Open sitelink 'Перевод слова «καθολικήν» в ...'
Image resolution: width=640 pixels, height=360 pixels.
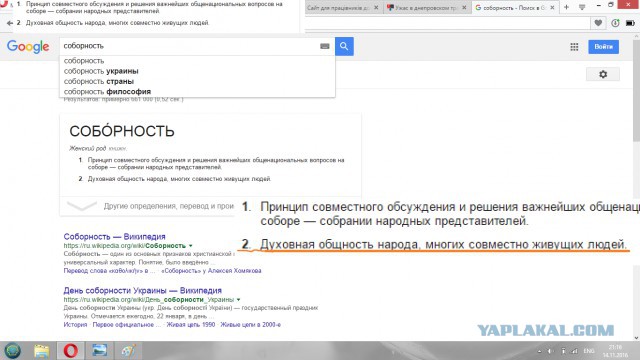coord(109,271)
